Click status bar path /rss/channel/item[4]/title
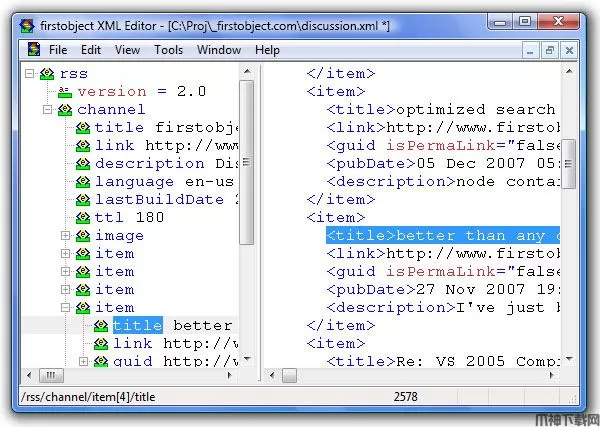The height and width of the screenshot is (427, 600). 88,397
